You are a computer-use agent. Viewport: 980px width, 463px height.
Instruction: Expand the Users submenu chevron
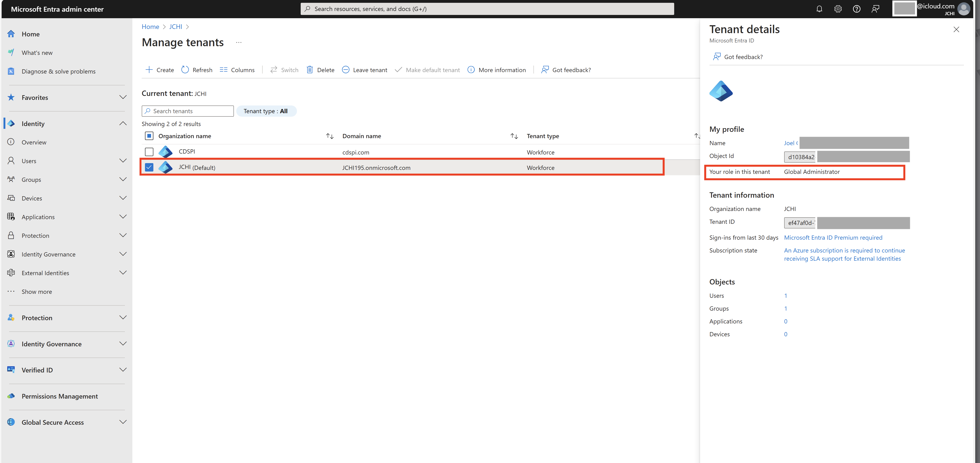(x=123, y=161)
